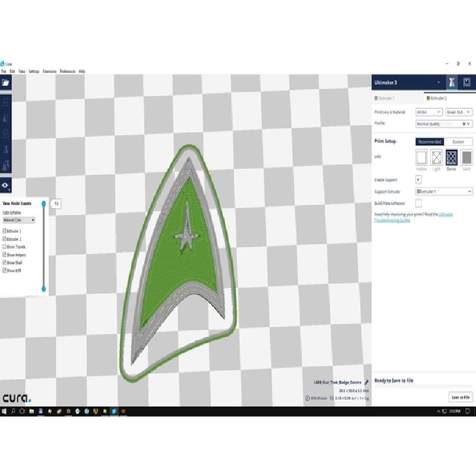Click the Cura logo in title bar
476x476 pixels.
[2, 64]
